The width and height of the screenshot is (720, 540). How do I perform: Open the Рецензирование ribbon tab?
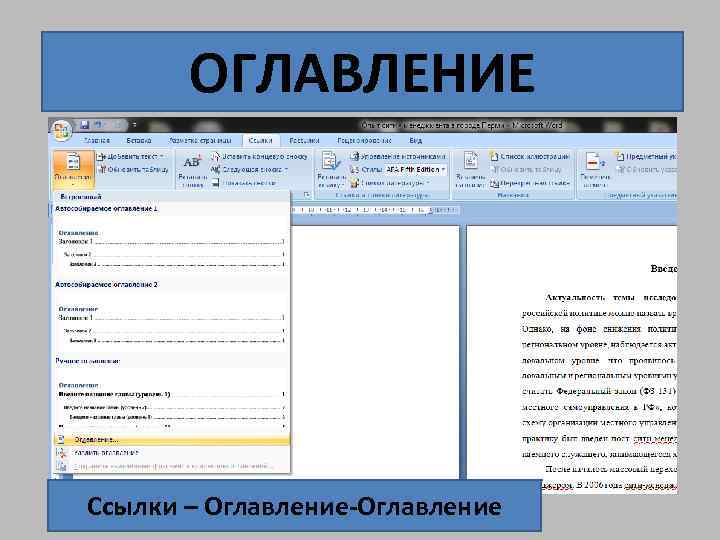click(x=364, y=141)
